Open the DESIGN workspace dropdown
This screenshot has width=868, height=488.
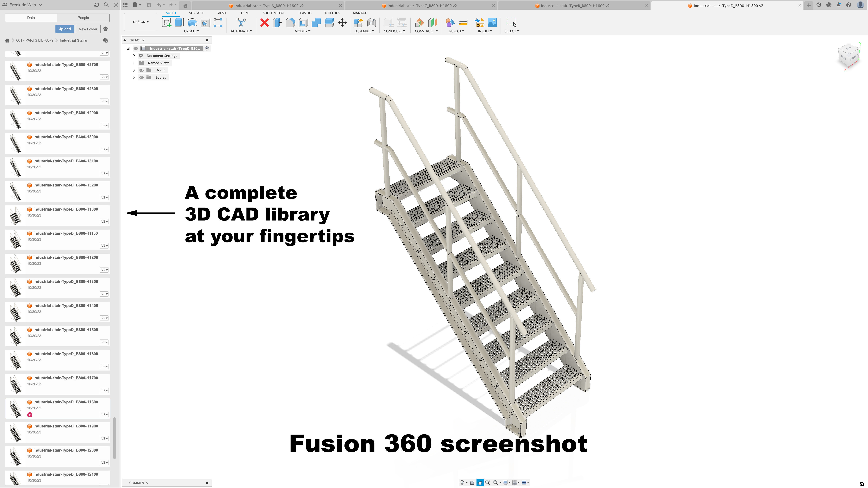coord(140,22)
